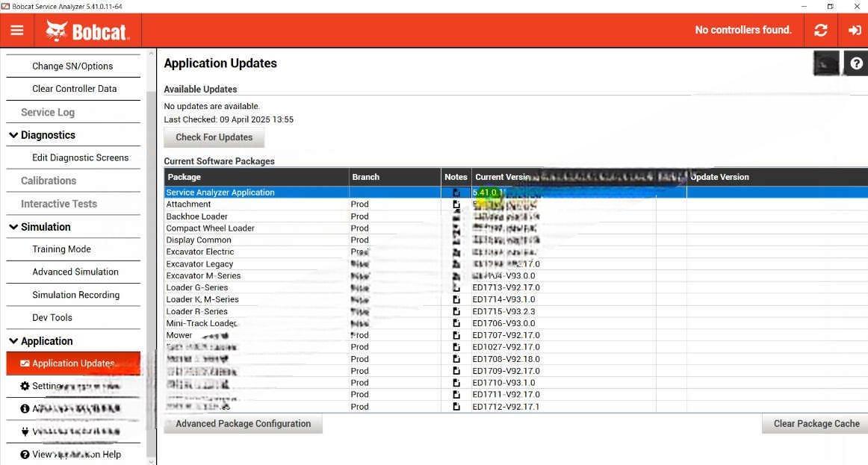Refresh controller connection icon
The image size is (868, 465).
820,31
